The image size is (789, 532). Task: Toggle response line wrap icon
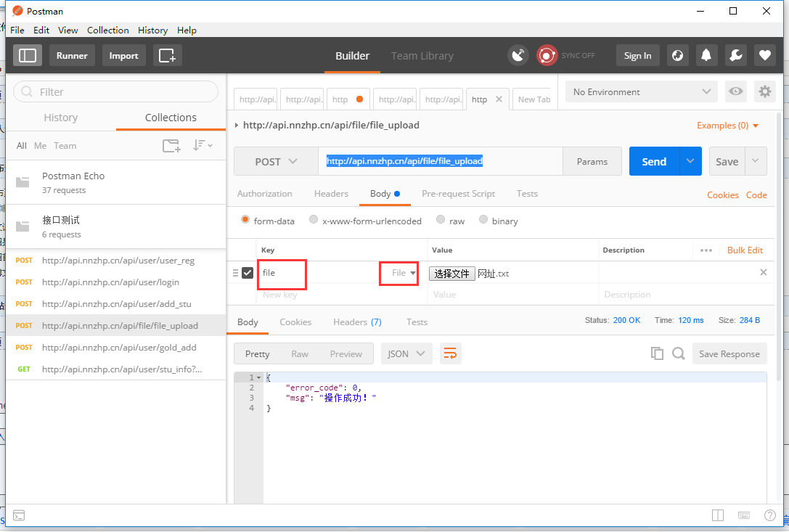click(x=450, y=354)
